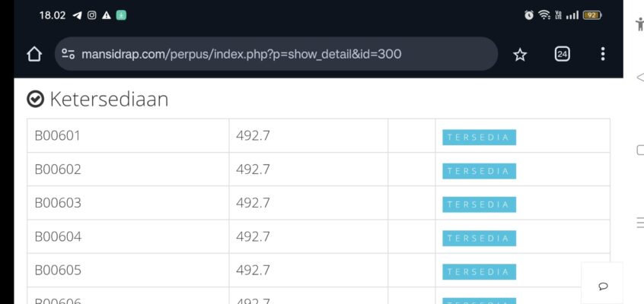The height and width of the screenshot is (304, 644).
Task: Open site info icon in address bar
Action: pos(69,54)
